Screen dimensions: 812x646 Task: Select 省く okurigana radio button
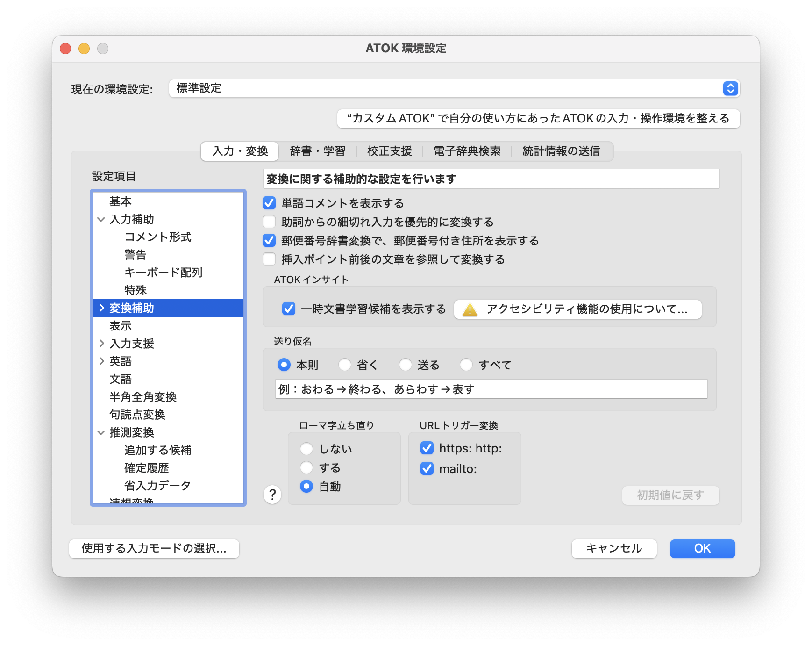(x=345, y=365)
